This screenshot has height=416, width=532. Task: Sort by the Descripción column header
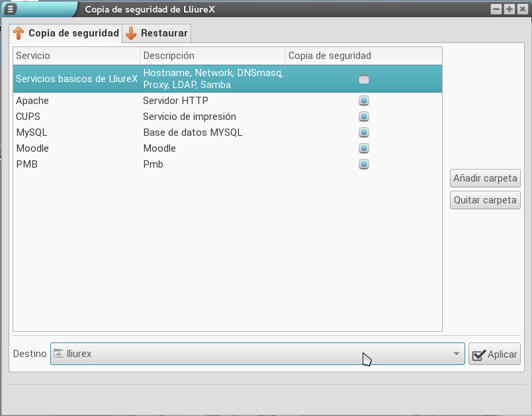[x=212, y=56]
